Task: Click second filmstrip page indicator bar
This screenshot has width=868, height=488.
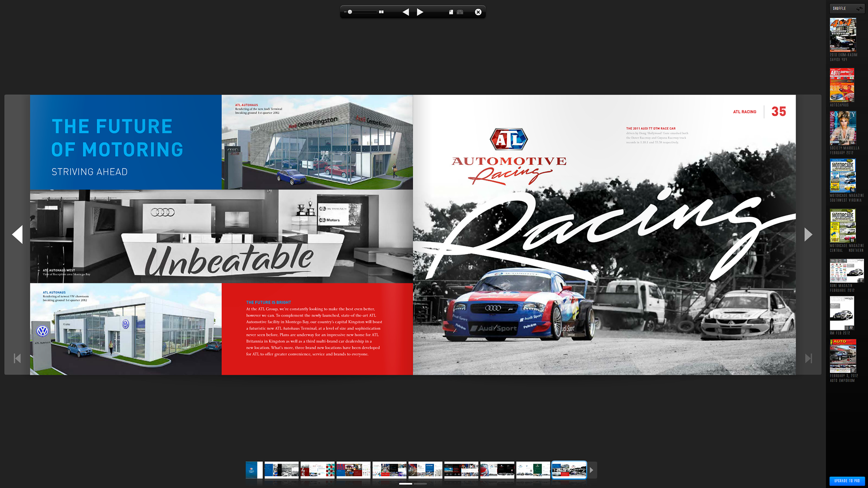Action: (x=420, y=483)
